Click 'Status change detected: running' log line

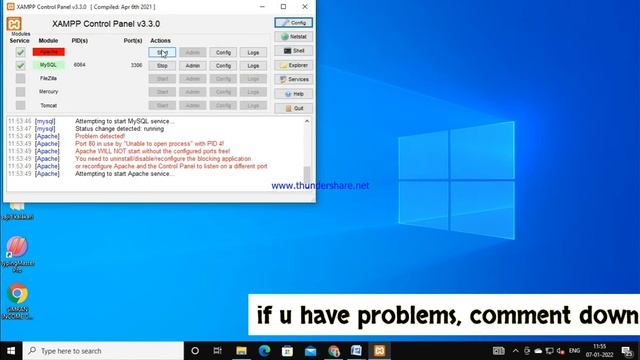[120, 129]
